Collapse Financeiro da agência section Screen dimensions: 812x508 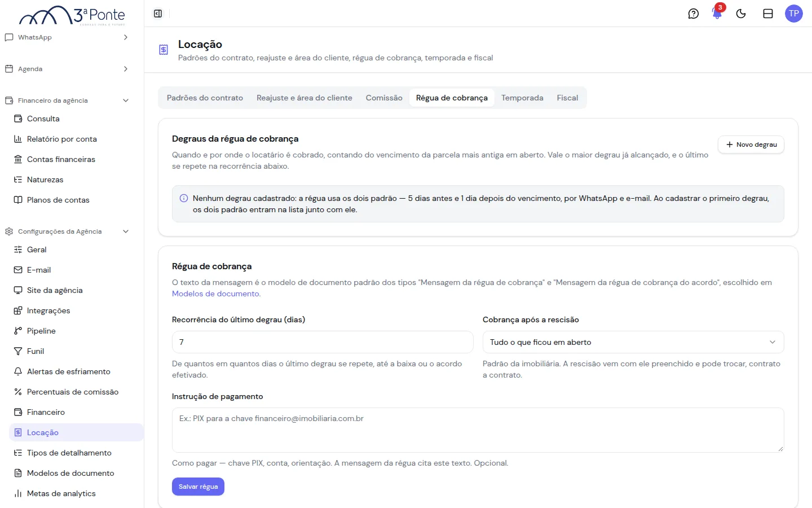(x=67, y=100)
